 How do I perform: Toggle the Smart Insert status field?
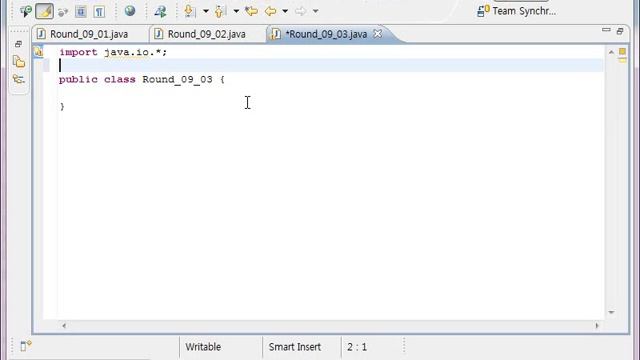pos(295,347)
